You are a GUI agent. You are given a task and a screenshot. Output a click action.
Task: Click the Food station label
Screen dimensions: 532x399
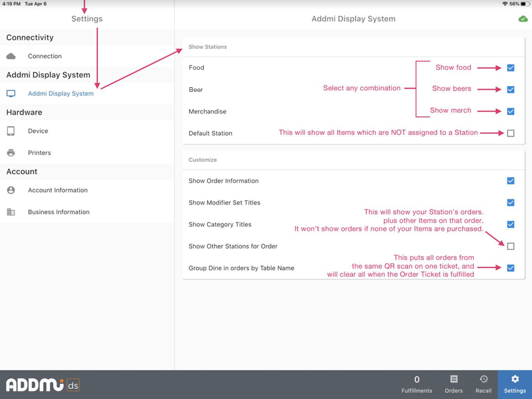(x=197, y=67)
